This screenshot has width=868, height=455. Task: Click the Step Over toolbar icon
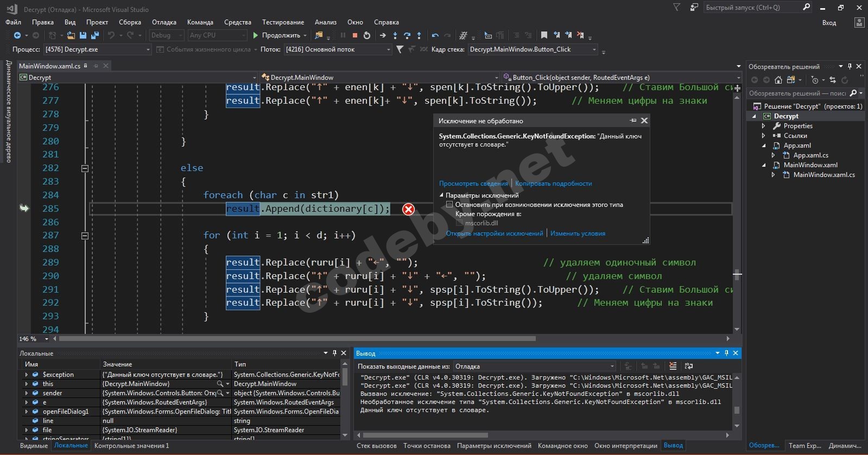point(407,35)
